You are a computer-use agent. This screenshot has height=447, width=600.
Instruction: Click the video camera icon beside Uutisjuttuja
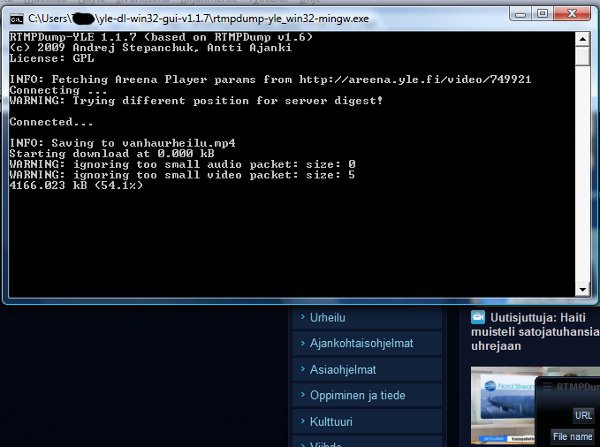click(478, 317)
